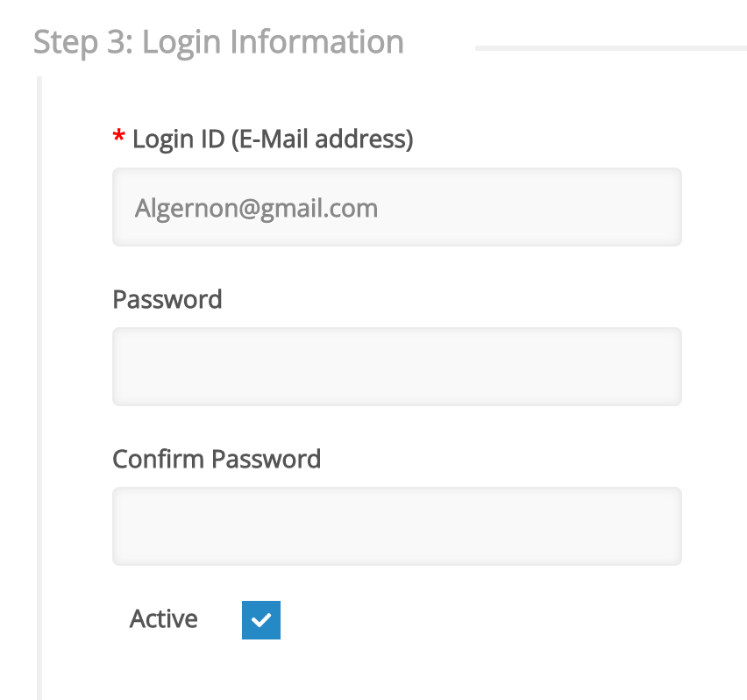Click into the Confirm Password field

point(396,526)
